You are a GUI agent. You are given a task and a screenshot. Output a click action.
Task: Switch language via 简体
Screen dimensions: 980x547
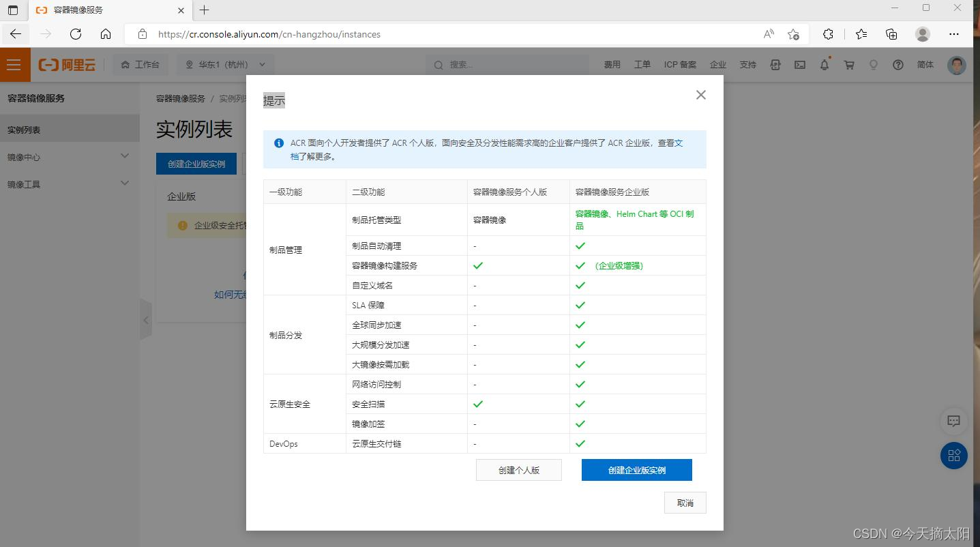tap(925, 65)
